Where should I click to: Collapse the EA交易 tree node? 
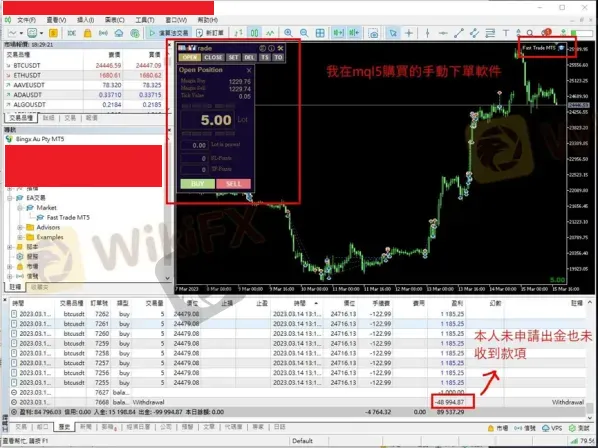[10, 198]
